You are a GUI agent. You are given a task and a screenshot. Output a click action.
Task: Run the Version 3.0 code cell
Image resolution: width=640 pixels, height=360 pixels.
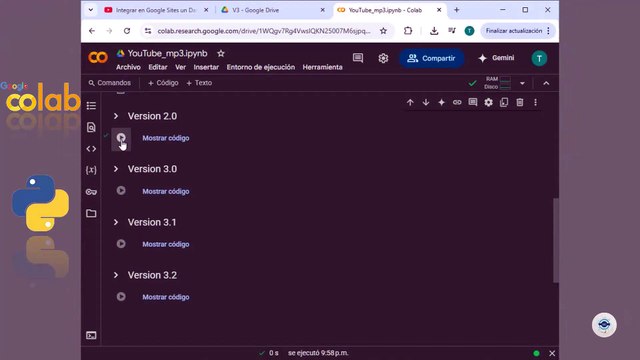point(121,191)
